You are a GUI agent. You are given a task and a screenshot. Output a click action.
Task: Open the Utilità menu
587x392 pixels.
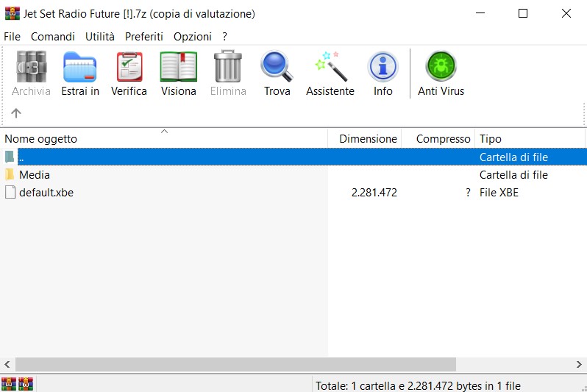tap(100, 37)
